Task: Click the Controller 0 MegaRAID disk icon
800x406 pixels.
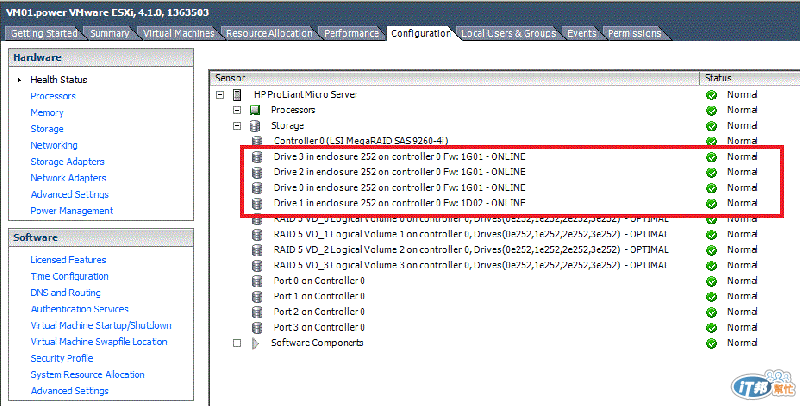Action: click(x=257, y=141)
